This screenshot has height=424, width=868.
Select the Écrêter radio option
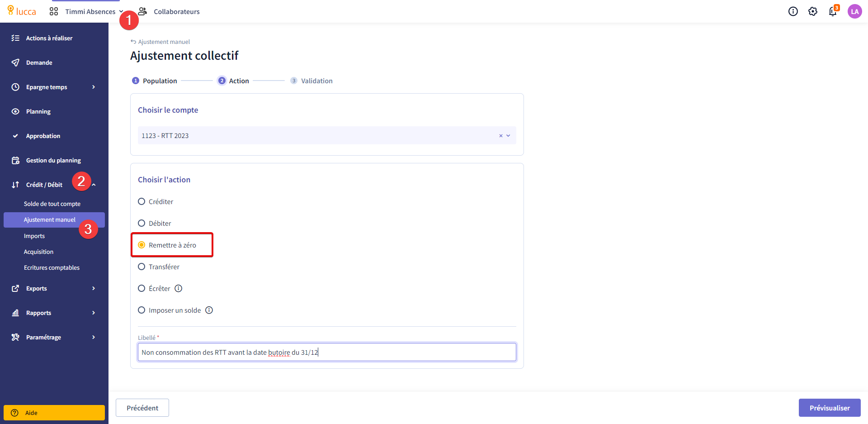point(142,288)
